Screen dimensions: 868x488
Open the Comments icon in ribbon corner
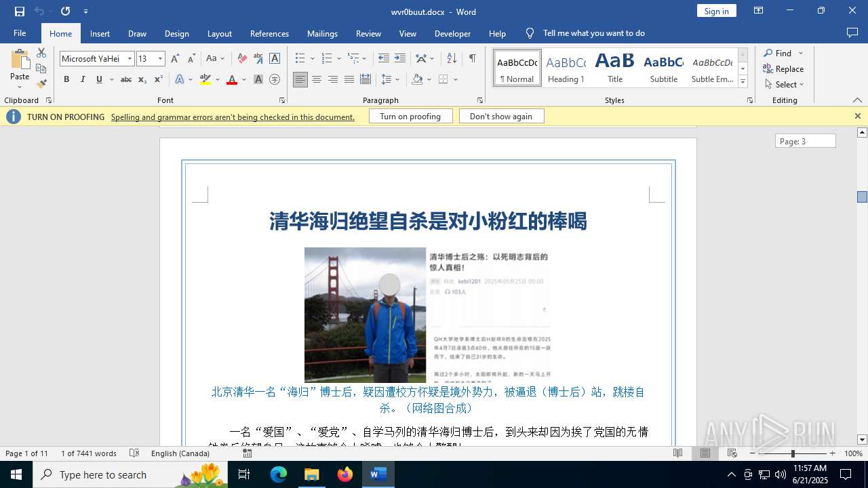tap(852, 33)
